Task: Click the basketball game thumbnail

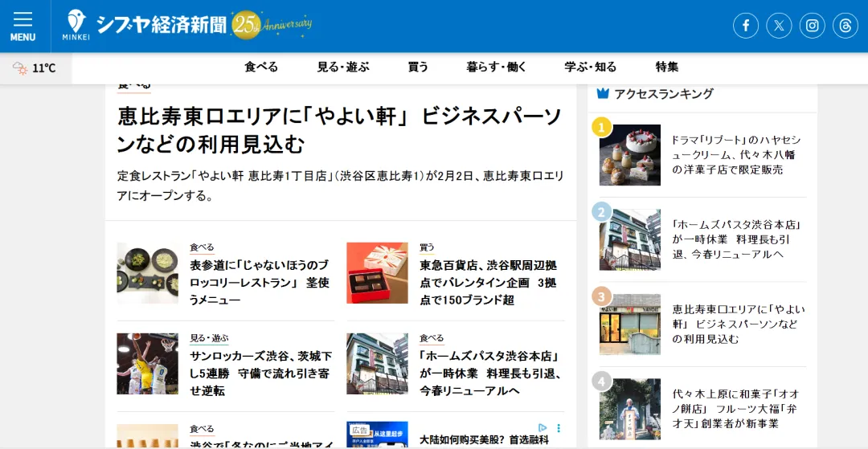Action: point(147,363)
